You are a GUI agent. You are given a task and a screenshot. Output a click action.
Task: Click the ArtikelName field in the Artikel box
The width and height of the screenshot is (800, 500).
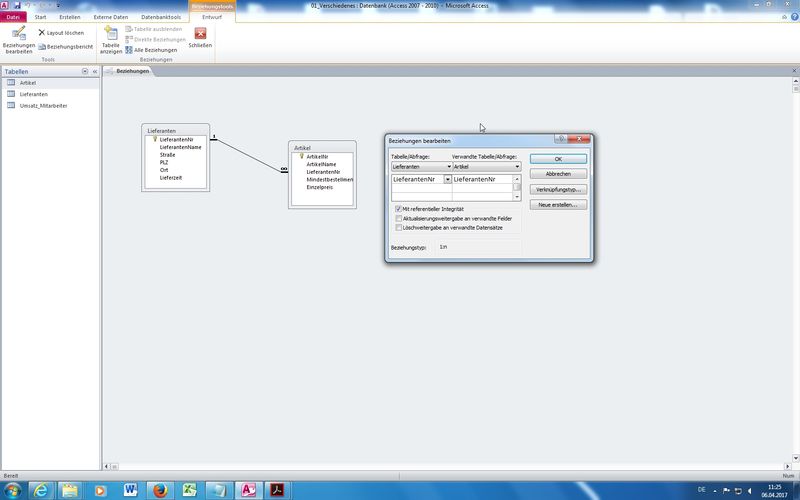pyautogui.click(x=321, y=164)
